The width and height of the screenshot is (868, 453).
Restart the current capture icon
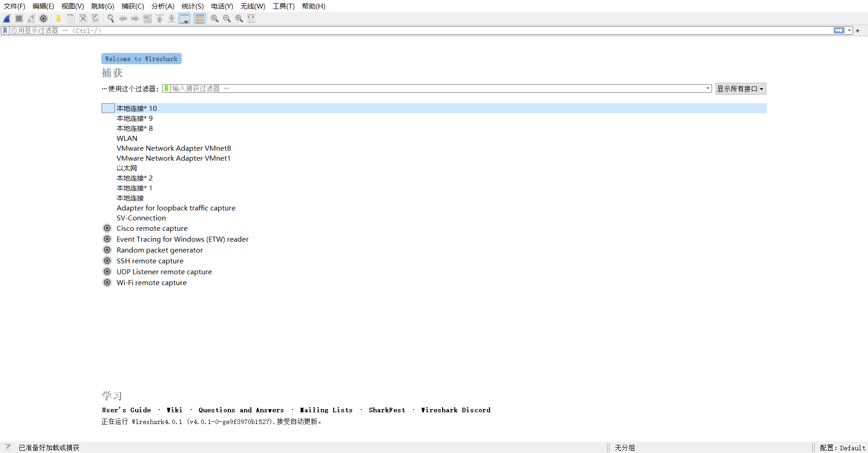click(31, 19)
